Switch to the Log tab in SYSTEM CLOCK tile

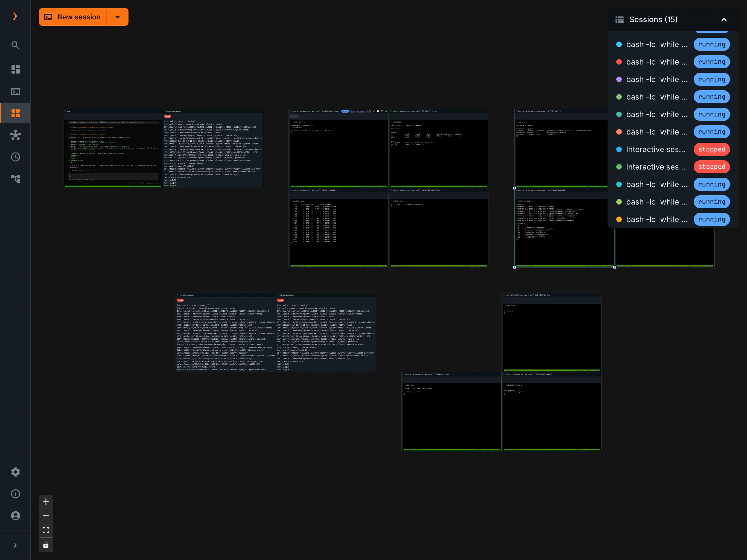pos(302,116)
